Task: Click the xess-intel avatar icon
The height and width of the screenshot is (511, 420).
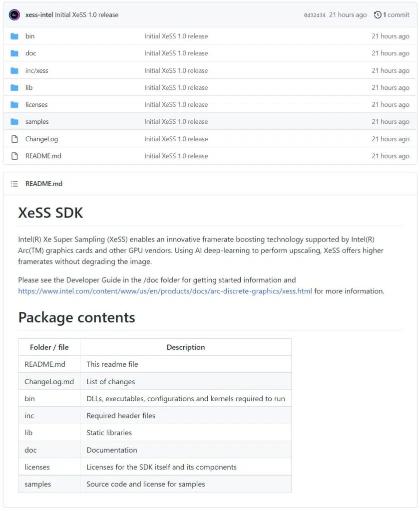Action: click(x=14, y=15)
